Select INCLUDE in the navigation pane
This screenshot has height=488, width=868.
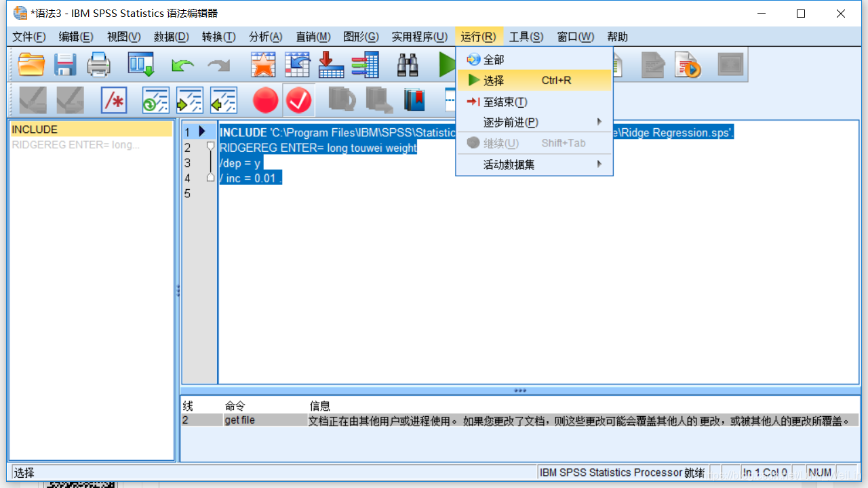pyautogui.click(x=91, y=129)
